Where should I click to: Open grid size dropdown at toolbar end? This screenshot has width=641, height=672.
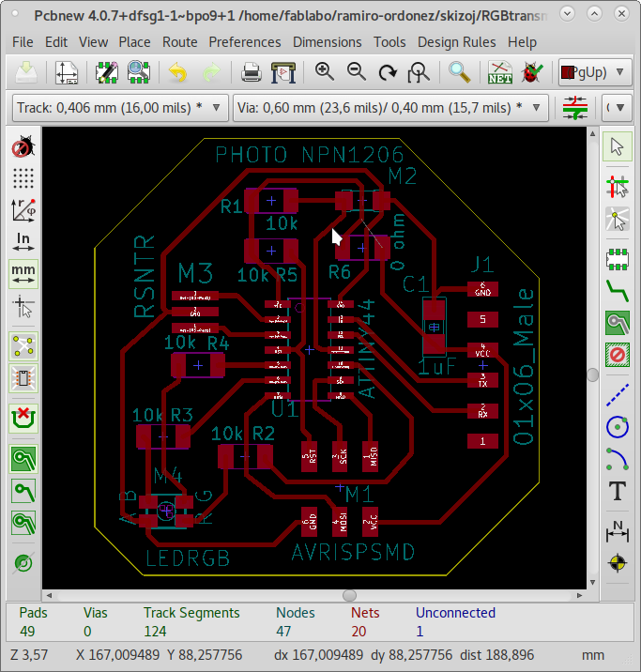click(x=617, y=108)
